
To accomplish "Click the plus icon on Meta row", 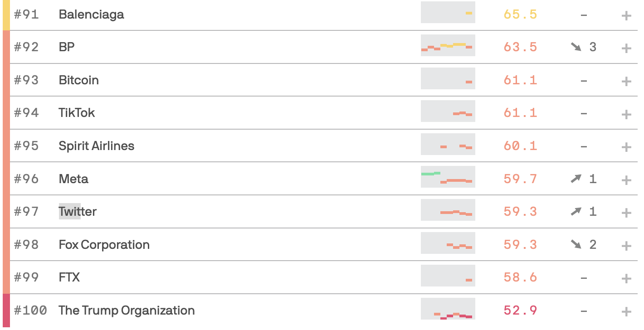I will pyautogui.click(x=626, y=180).
